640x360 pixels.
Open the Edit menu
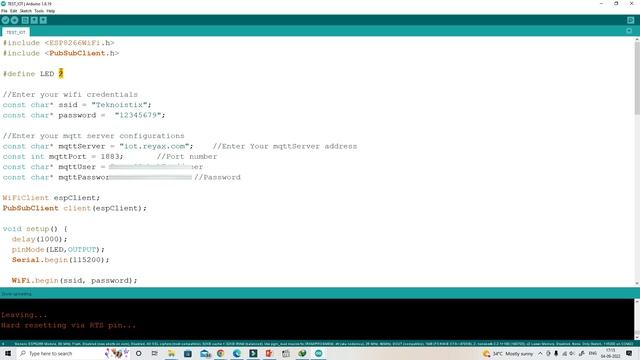pos(13,11)
